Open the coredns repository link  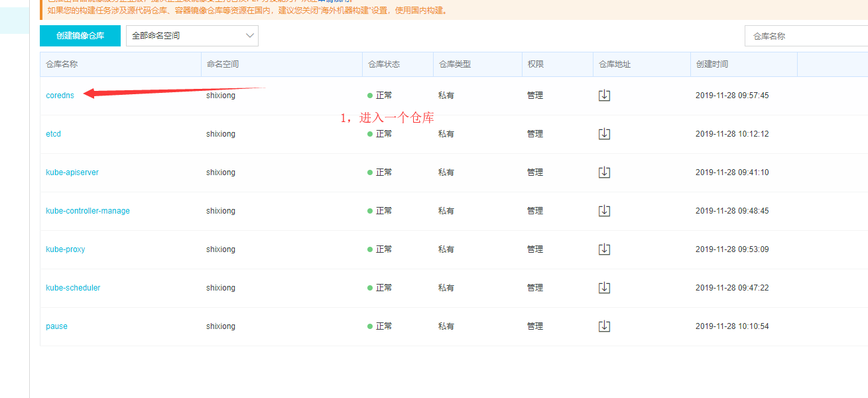pos(60,95)
